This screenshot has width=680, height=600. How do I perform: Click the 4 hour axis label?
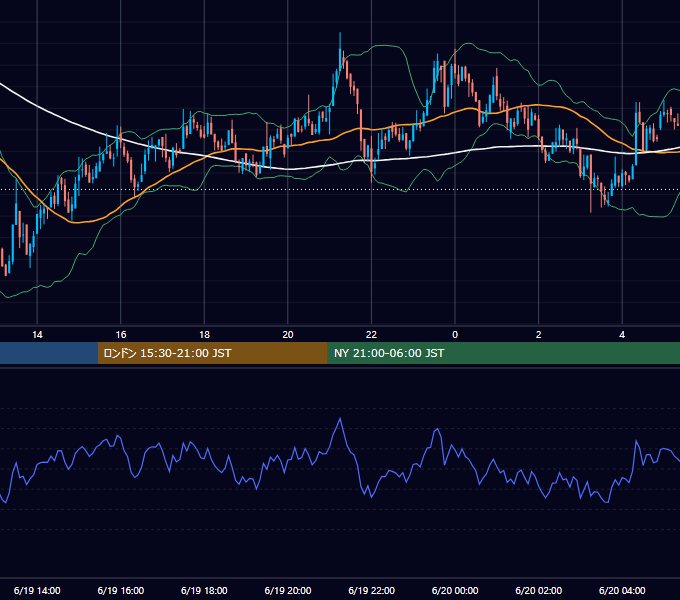pyautogui.click(x=622, y=335)
